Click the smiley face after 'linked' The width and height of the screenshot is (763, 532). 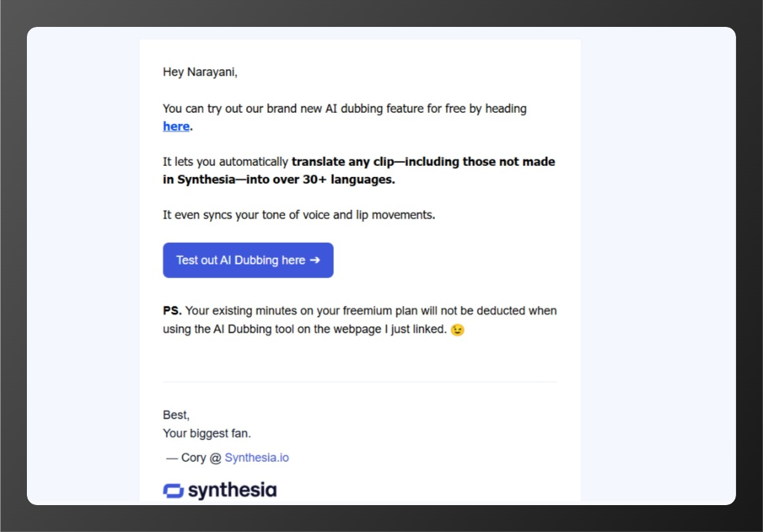[x=456, y=330]
